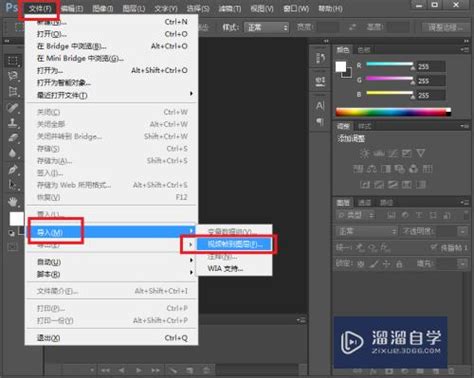Screen dimensions: 474x378
Task: Switch to the 色板 (Swatches) tab
Action: tap(364, 50)
